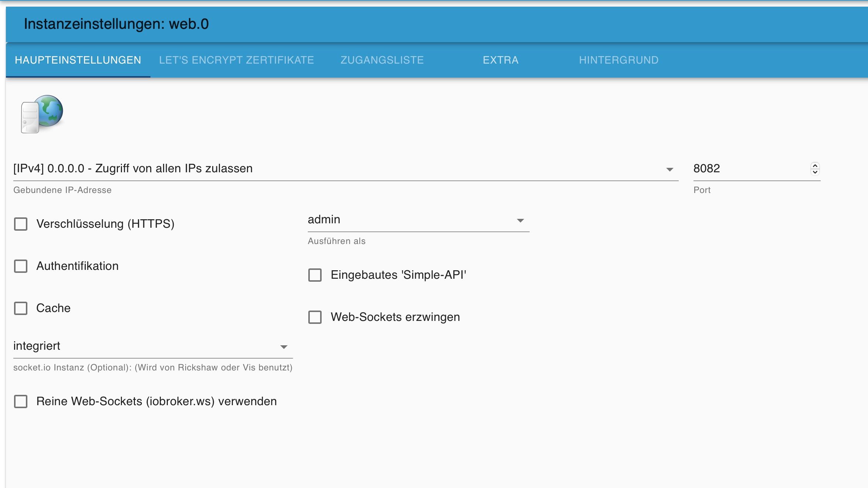
Task: Enable Reine Web-Sockets (iobroker.ws) verwenden
Action: 21,401
